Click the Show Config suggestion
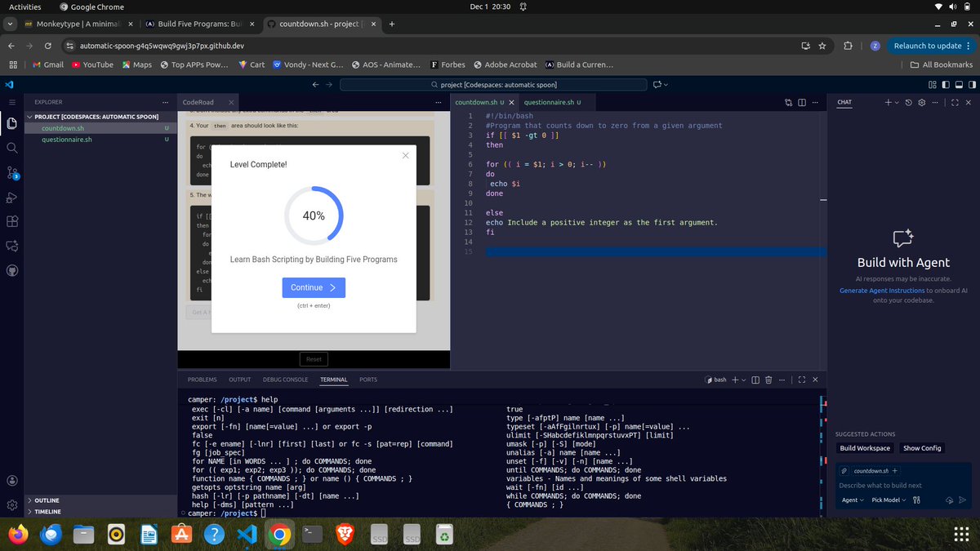This screenshot has width=980, height=551. coord(922,448)
